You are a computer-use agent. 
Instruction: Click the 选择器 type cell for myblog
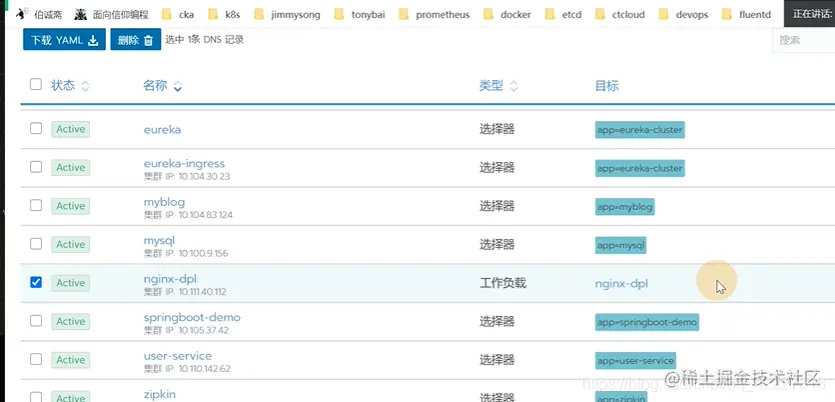[497, 206]
